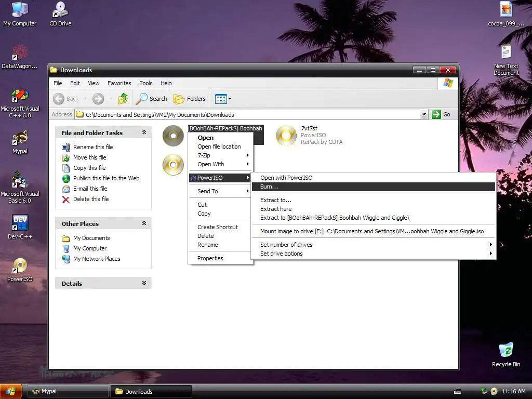Click the Go button beside address bar

click(441, 114)
